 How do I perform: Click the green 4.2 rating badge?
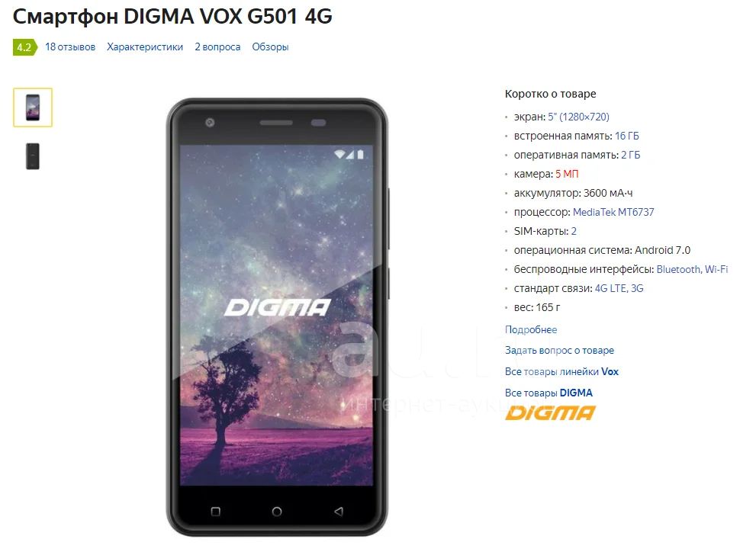click(x=24, y=47)
